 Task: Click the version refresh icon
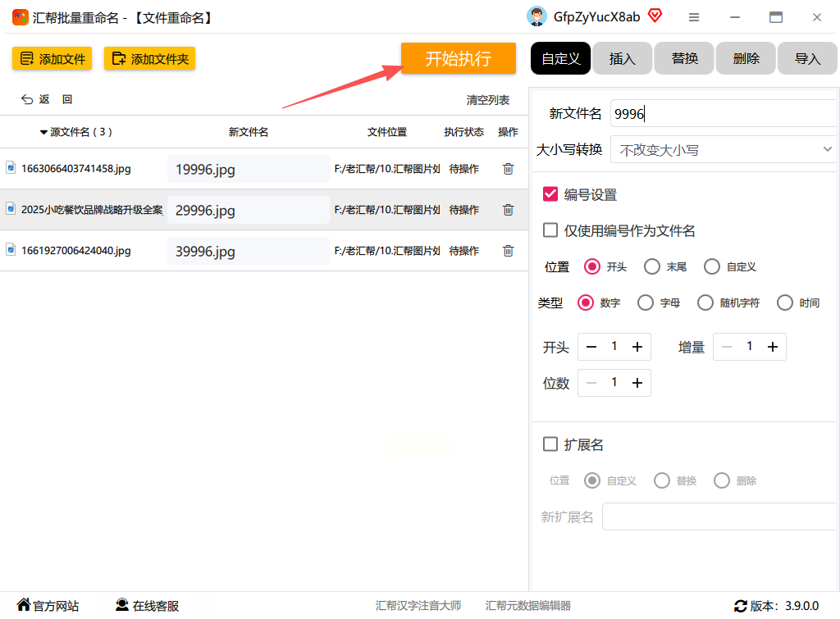point(741,606)
